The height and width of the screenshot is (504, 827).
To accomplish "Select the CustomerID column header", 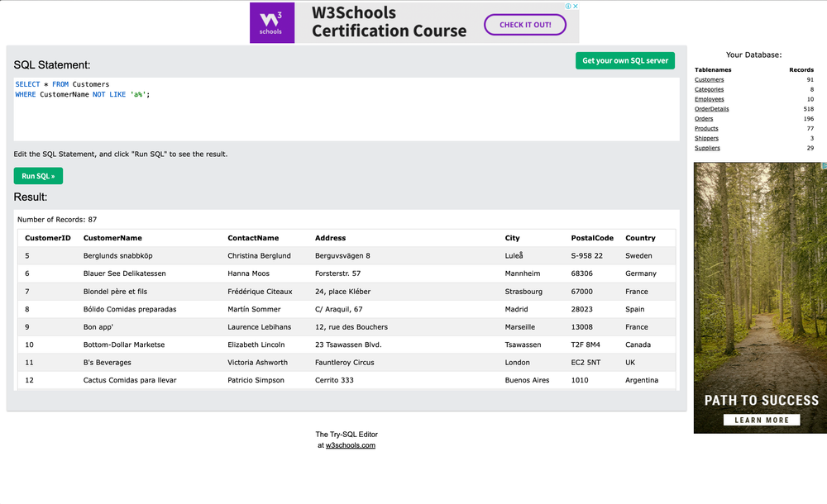I will [x=47, y=238].
